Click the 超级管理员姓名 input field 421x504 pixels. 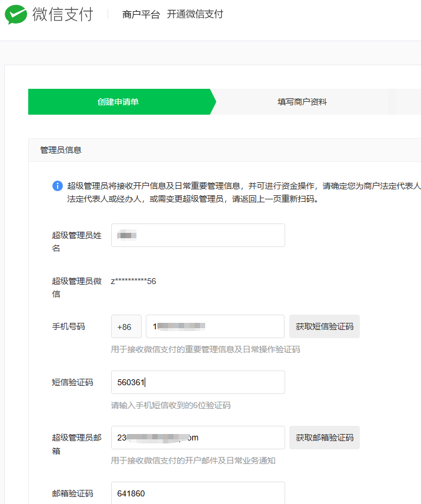coord(198,235)
